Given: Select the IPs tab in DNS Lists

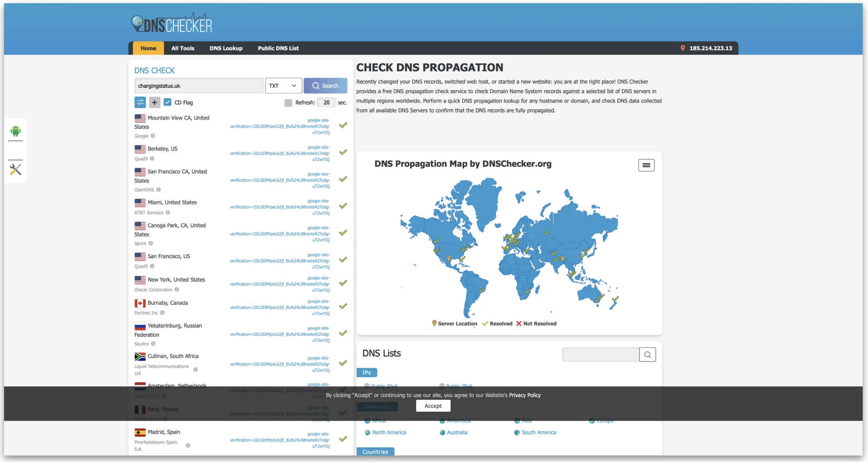Looking at the screenshot, I should point(366,372).
